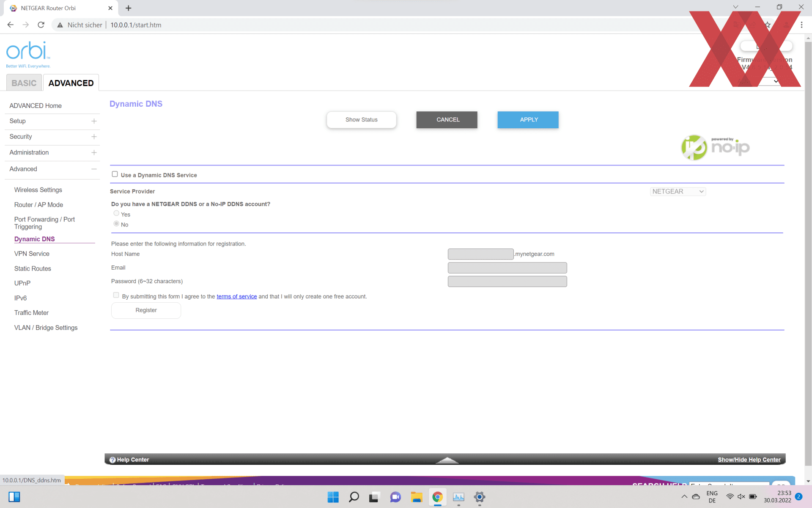Viewport: 812px width, 508px height.
Task: Click the muted volume tray icon
Action: pos(741,497)
